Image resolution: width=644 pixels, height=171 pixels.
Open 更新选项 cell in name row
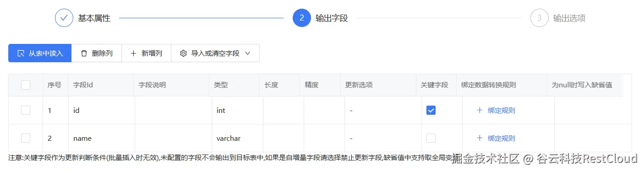pyautogui.click(x=383, y=138)
